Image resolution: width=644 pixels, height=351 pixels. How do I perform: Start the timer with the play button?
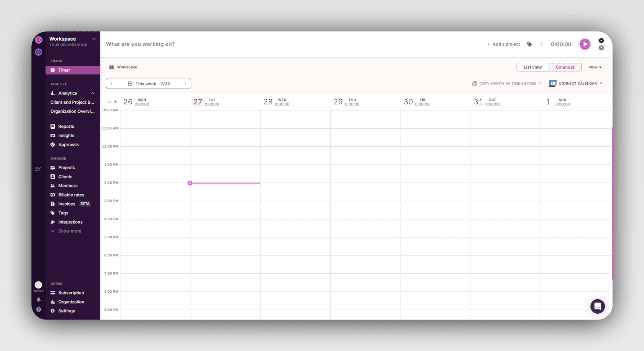[584, 44]
